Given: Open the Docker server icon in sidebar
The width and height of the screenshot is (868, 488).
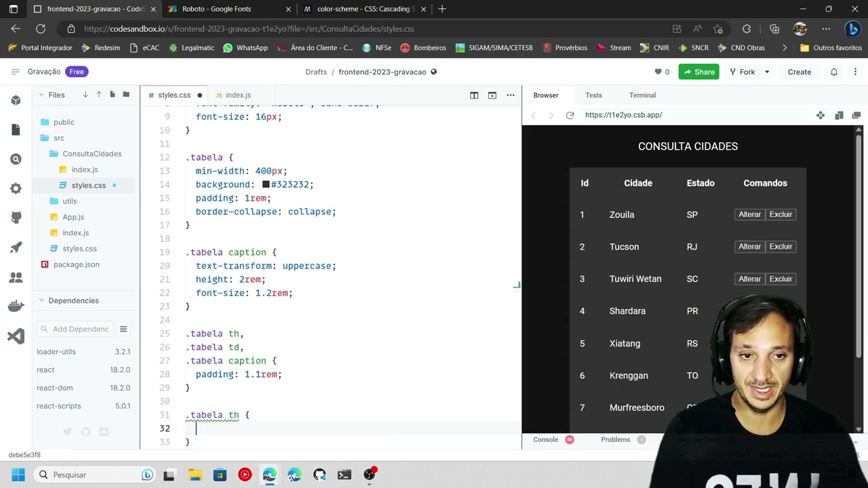Looking at the screenshot, I should tap(16, 306).
